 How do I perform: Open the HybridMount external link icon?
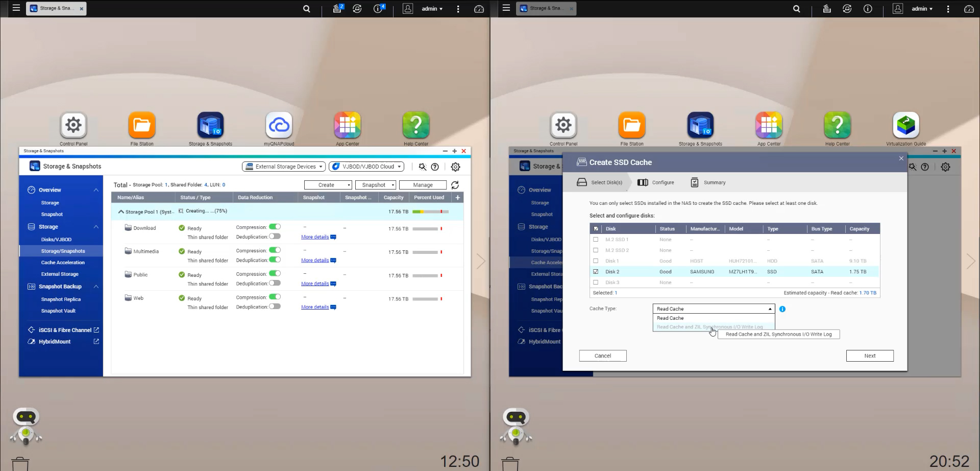coord(96,342)
